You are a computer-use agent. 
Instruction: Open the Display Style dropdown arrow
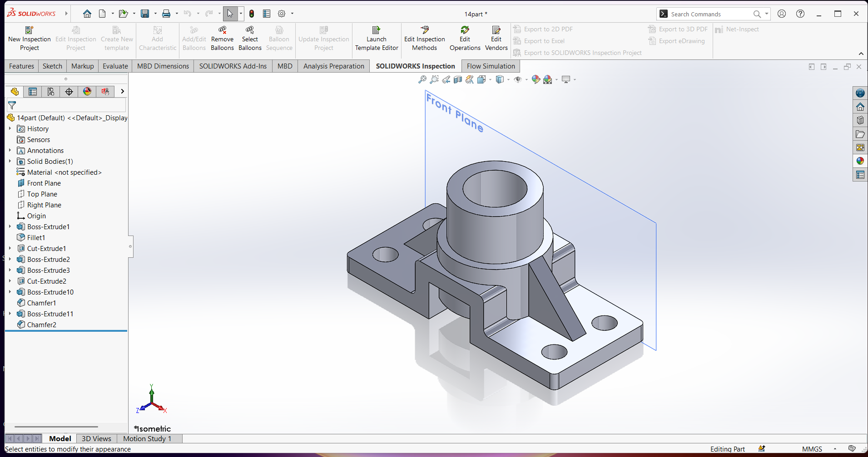tap(508, 79)
